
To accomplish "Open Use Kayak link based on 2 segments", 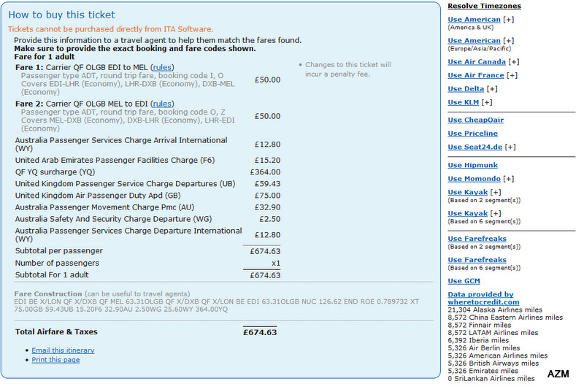I will pos(467,192).
